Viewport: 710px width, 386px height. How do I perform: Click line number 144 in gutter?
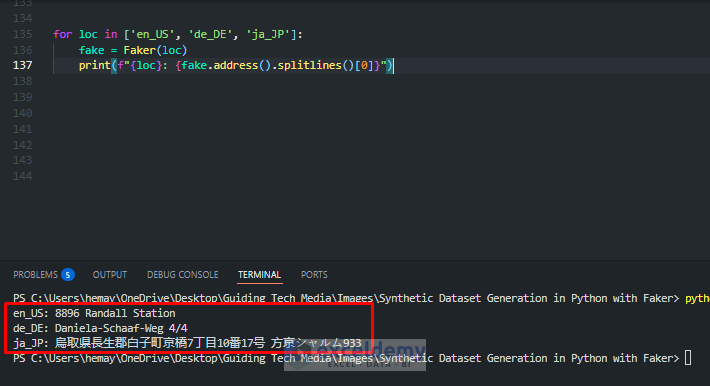pos(23,176)
